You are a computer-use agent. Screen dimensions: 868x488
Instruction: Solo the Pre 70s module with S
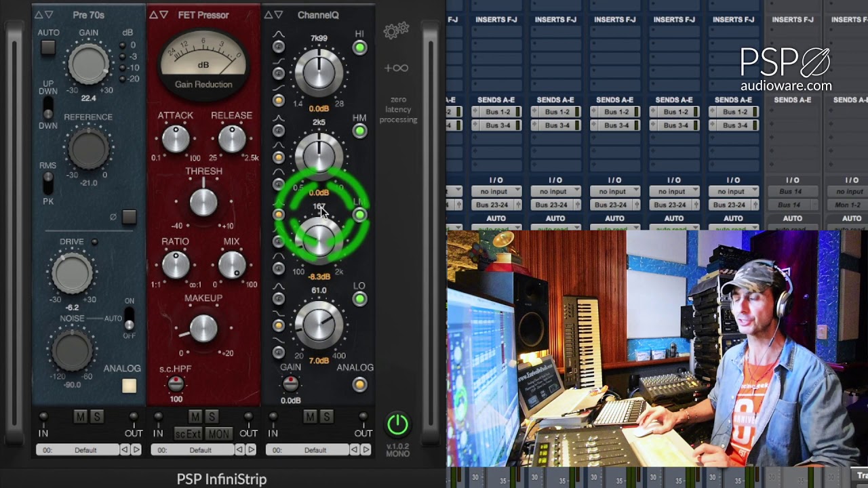(96, 417)
